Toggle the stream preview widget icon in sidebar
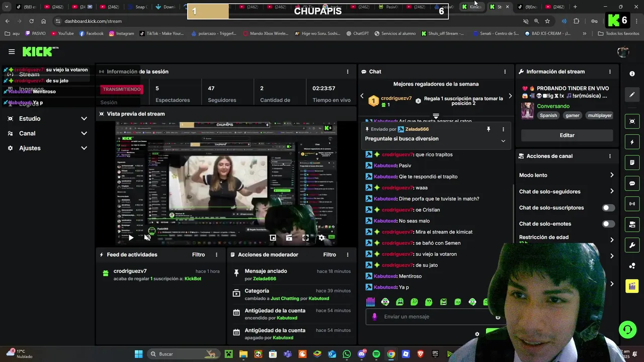644x362 pixels. [x=632, y=121]
